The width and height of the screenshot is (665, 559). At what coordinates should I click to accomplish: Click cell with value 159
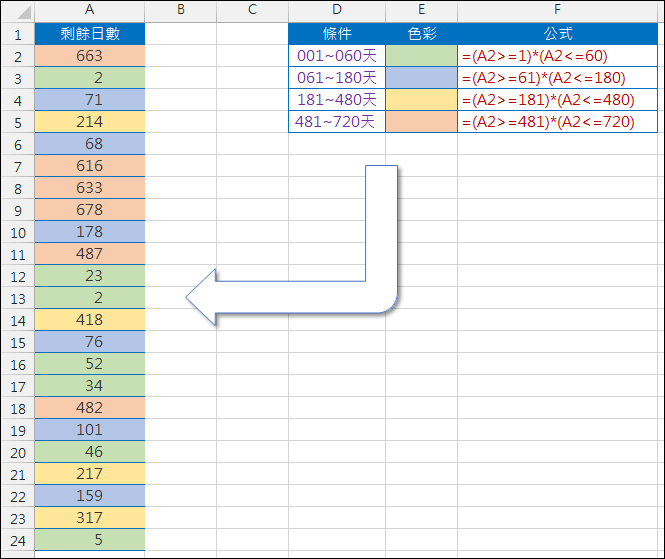click(x=89, y=495)
